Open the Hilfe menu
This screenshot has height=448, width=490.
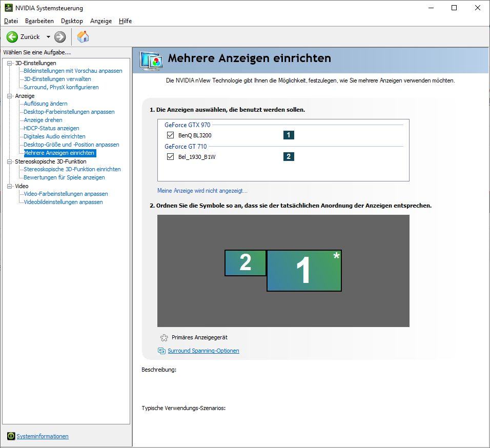125,21
